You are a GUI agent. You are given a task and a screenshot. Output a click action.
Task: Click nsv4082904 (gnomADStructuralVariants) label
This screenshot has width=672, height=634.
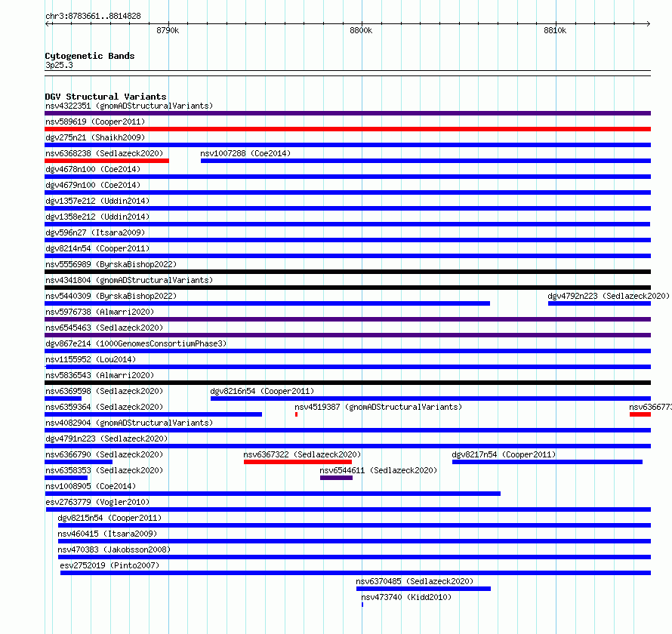point(129,423)
